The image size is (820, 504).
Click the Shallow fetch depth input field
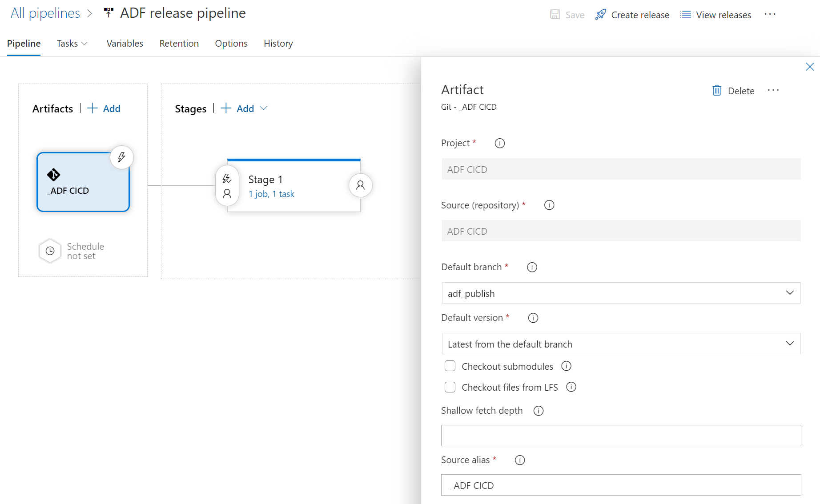pyautogui.click(x=621, y=436)
